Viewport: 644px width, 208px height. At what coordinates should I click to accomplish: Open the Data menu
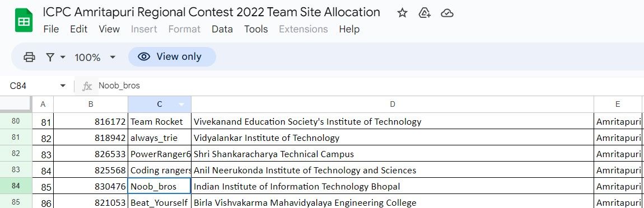[222, 29]
